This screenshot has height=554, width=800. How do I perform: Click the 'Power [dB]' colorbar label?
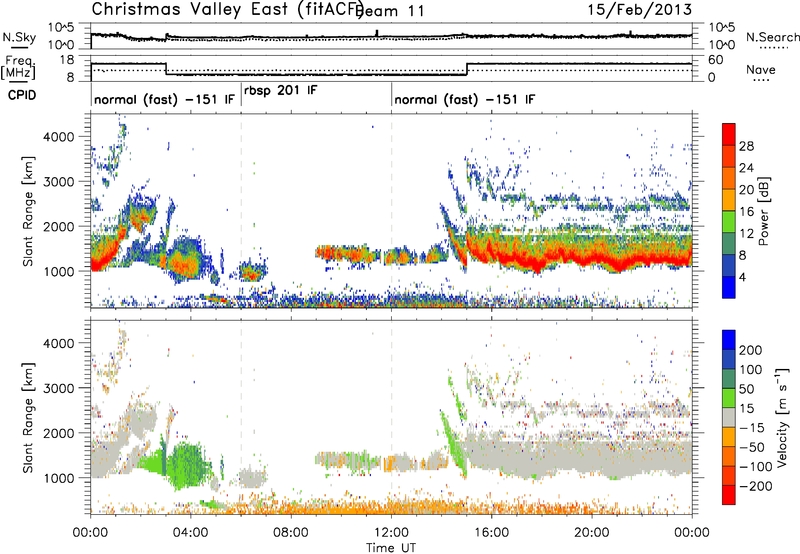(763, 211)
